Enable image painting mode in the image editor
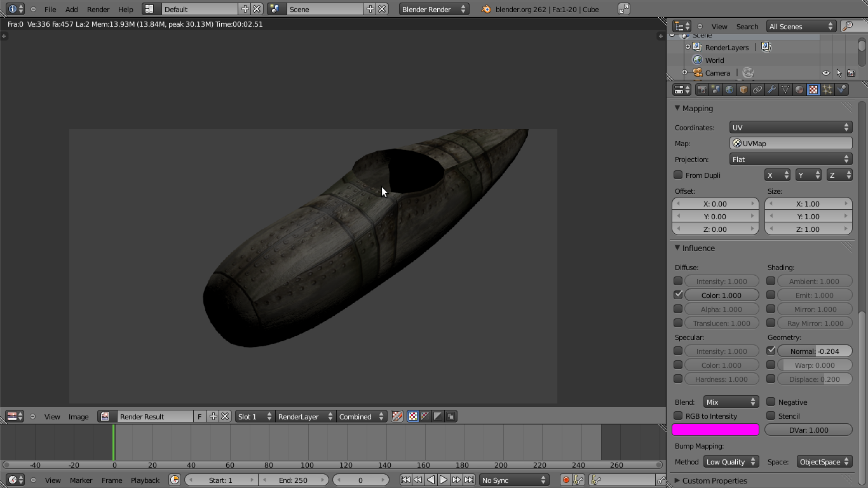 (398, 416)
